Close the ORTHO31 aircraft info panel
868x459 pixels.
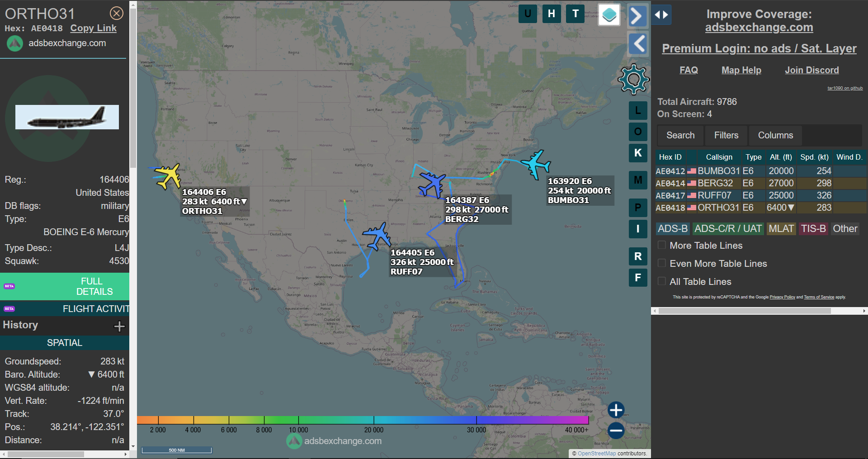pos(117,13)
